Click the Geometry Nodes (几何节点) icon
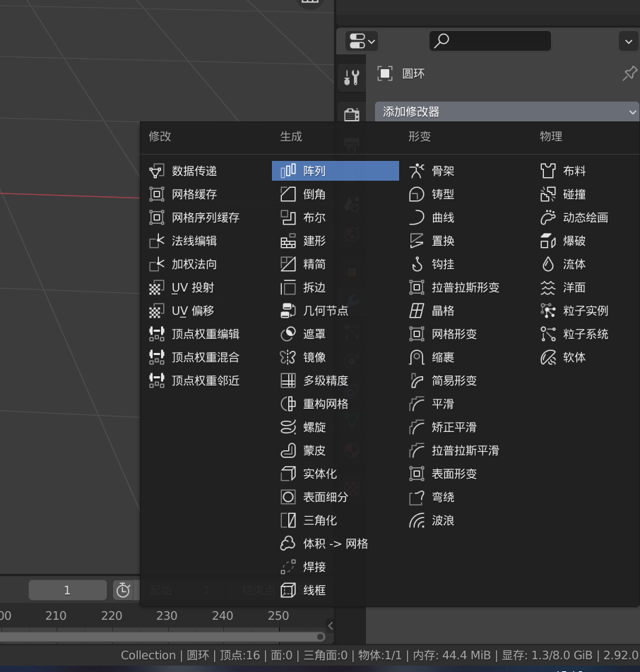The height and width of the screenshot is (672, 640). point(288,311)
